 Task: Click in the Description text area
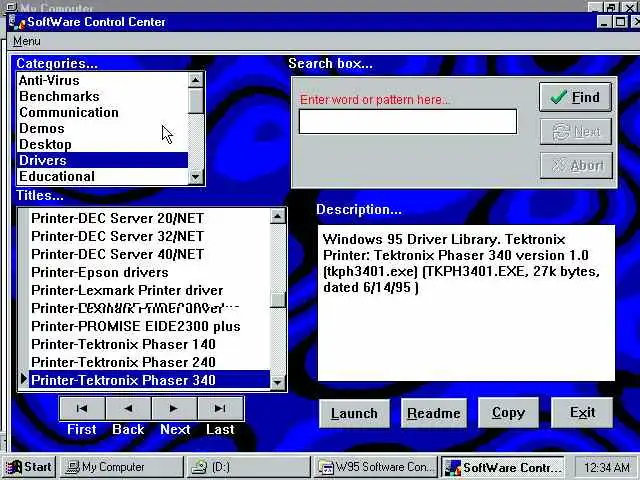coord(466,303)
